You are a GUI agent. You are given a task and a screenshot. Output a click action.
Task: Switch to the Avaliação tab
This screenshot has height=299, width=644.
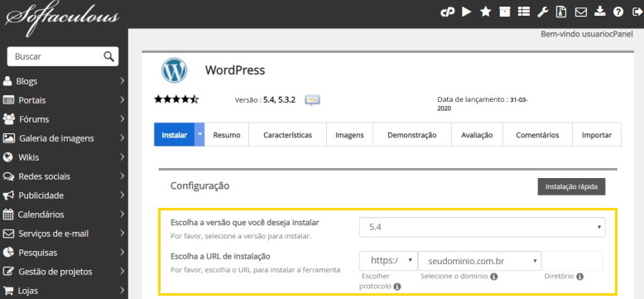tap(477, 135)
